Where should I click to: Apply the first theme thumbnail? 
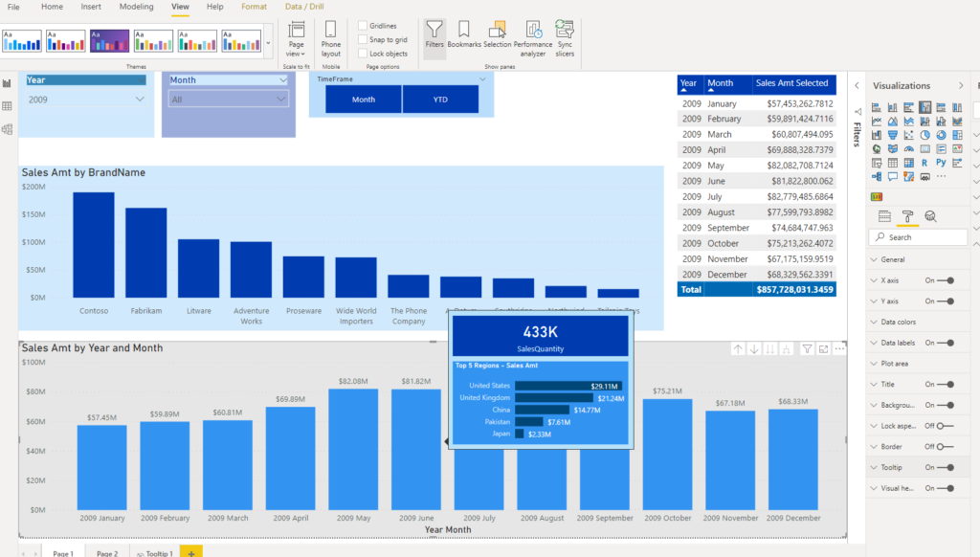(22, 40)
